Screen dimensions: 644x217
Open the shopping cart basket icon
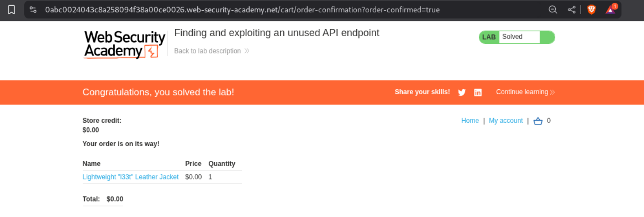coord(538,121)
